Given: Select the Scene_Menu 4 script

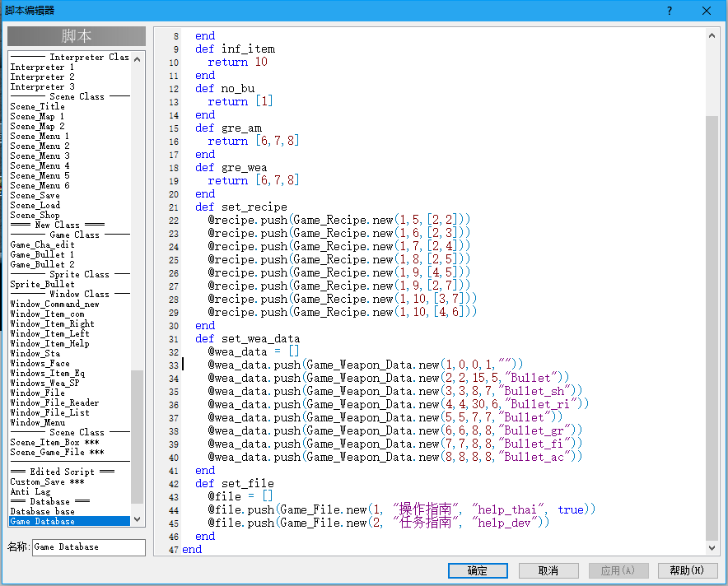Looking at the screenshot, I should click(x=40, y=165).
